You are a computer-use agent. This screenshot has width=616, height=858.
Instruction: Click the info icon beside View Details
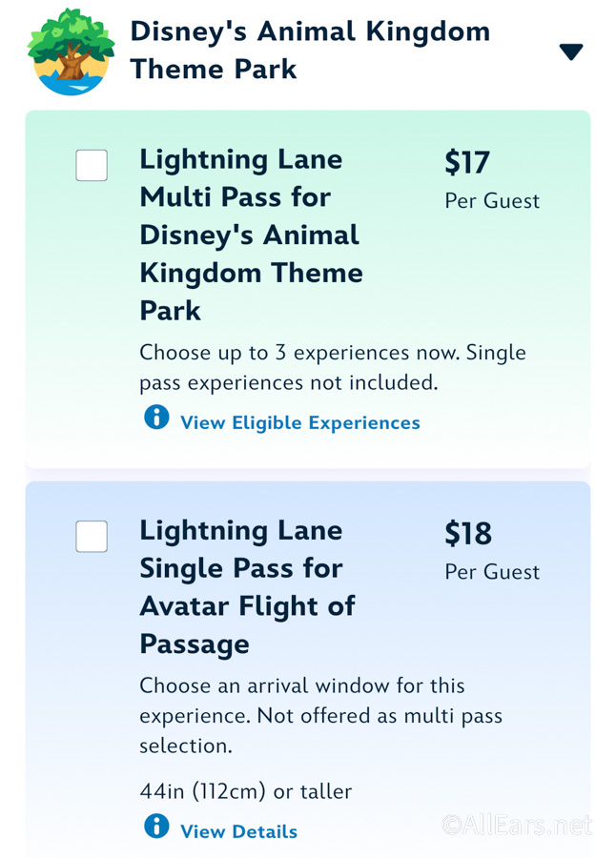tap(156, 826)
